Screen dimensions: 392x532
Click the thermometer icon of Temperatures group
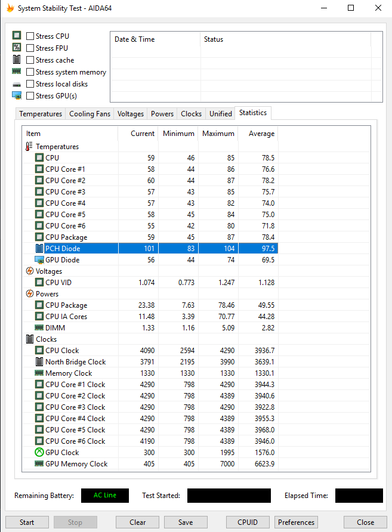click(29, 147)
